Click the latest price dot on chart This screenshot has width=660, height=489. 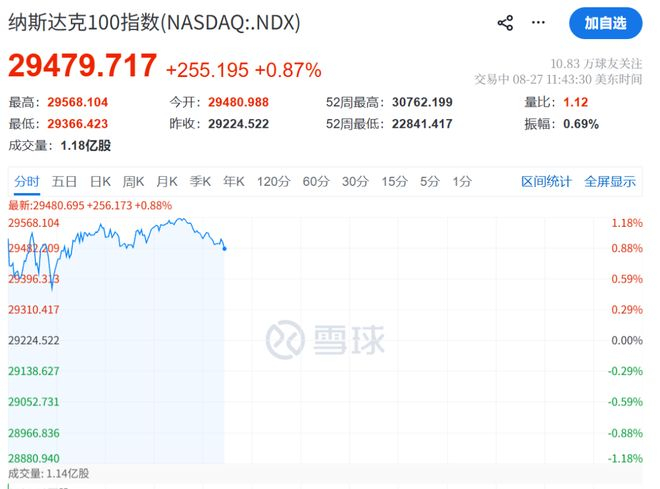224,249
